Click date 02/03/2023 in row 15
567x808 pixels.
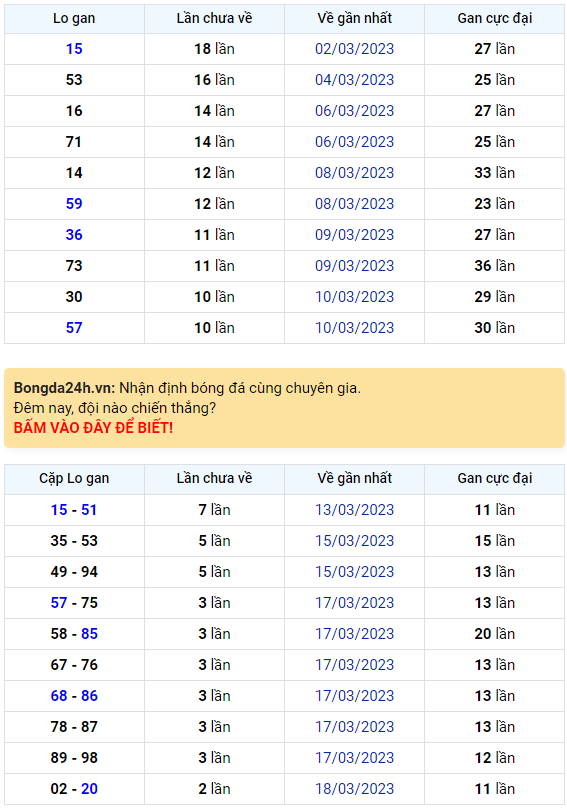pyautogui.click(x=355, y=49)
